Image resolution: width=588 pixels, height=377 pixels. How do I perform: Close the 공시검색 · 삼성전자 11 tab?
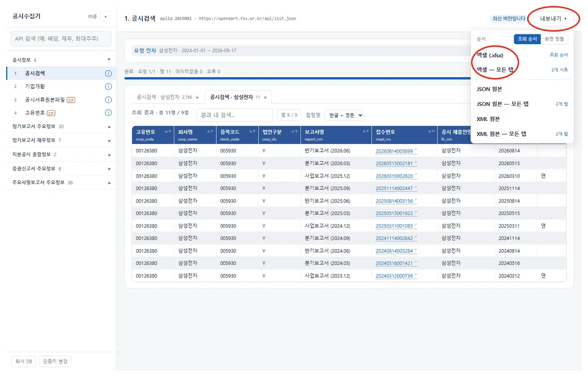265,97
